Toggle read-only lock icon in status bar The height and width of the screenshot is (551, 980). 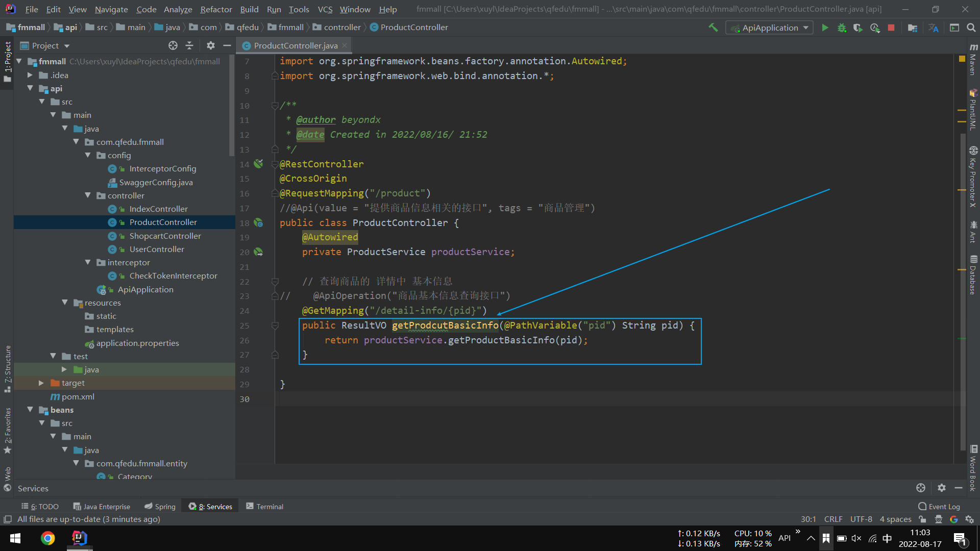pos(923,519)
